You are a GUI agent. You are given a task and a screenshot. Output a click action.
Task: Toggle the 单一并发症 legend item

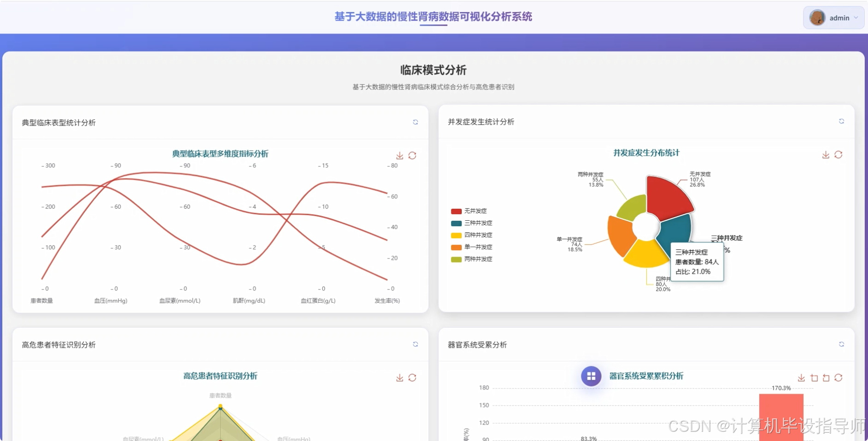pyautogui.click(x=471, y=247)
